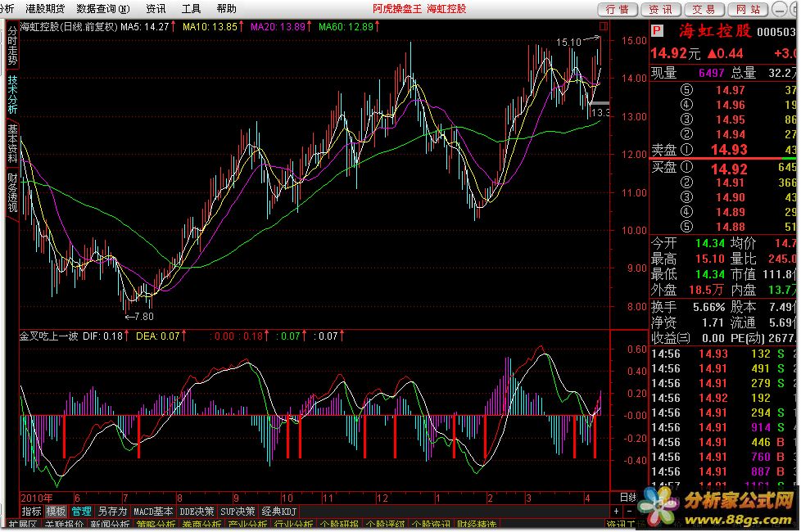This screenshot has height=532, width=801.
Task: Click the 海虹控股 stock name in quote panel
Action: [715, 31]
